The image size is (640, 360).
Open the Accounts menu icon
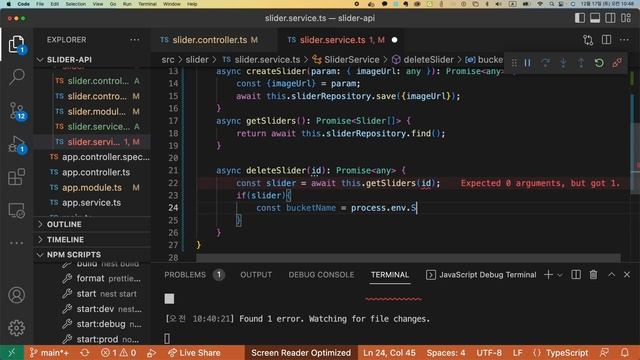click(x=16, y=295)
